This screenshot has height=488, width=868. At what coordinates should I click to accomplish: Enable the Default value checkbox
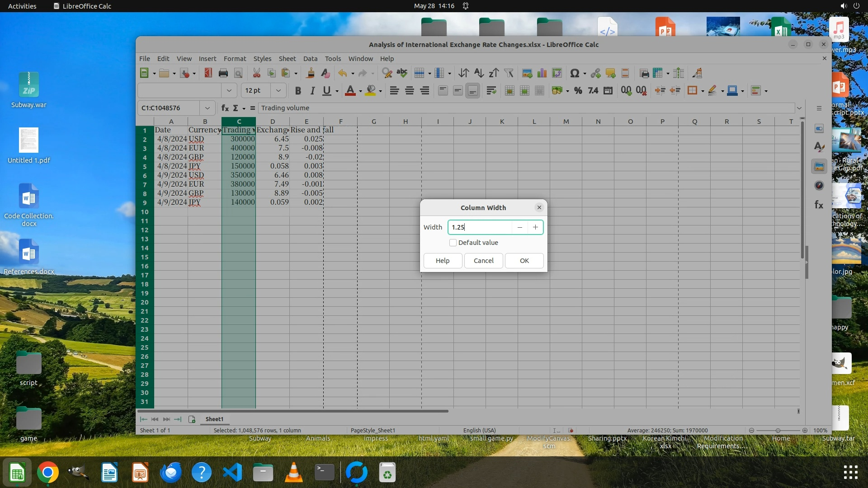point(453,243)
